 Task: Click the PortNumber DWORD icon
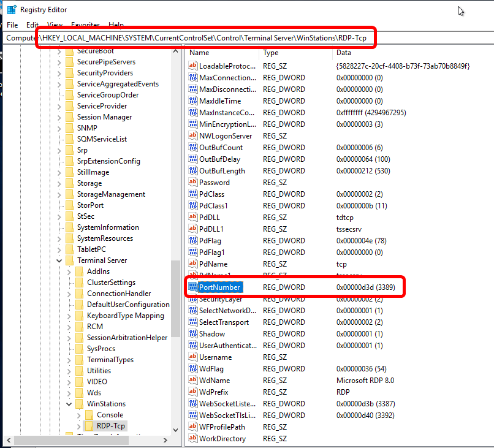click(x=193, y=287)
